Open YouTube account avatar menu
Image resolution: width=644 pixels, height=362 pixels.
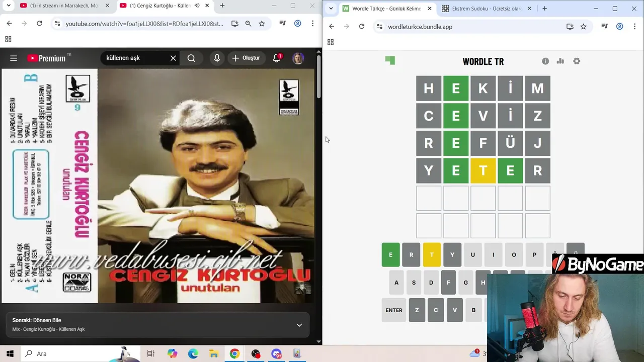298,58
